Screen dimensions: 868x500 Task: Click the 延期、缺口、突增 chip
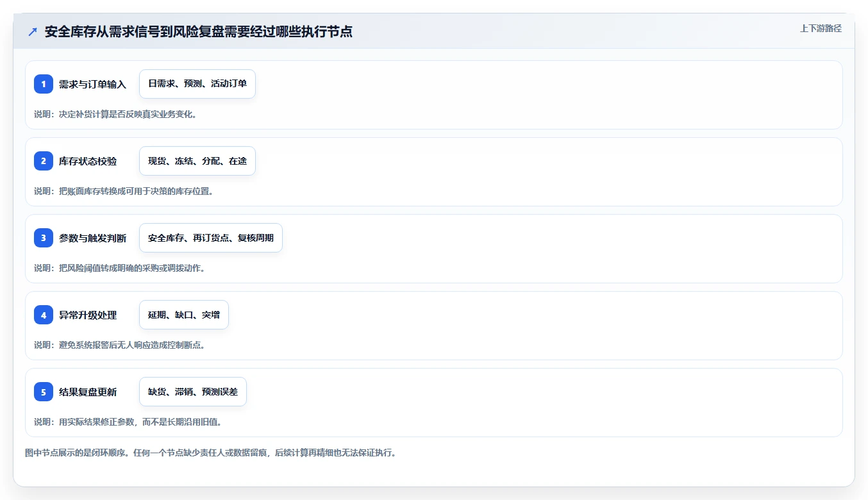tap(184, 315)
